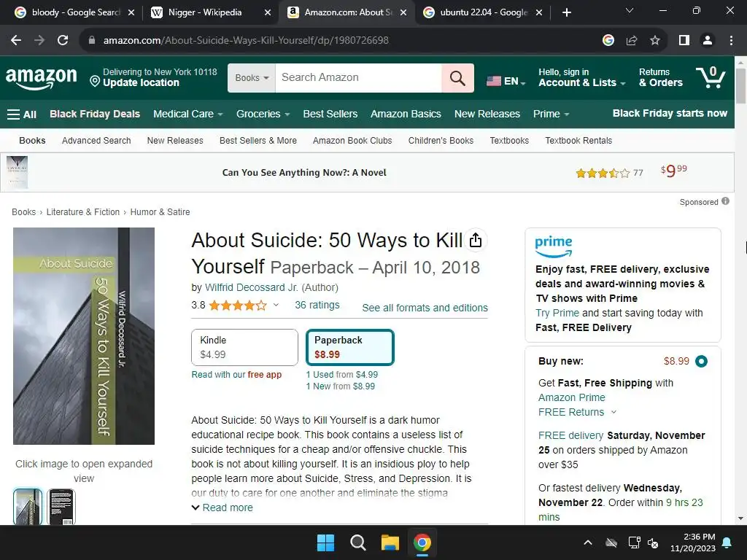This screenshot has height=560, width=747.
Task: Click author Wilfrid Decossard Jr. link
Action: coord(252,287)
